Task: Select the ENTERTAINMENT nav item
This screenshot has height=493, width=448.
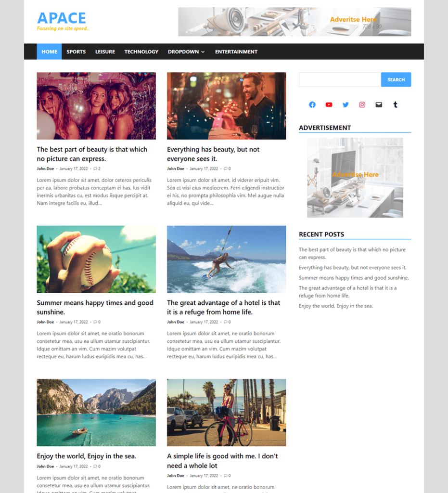Action: pos(236,52)
